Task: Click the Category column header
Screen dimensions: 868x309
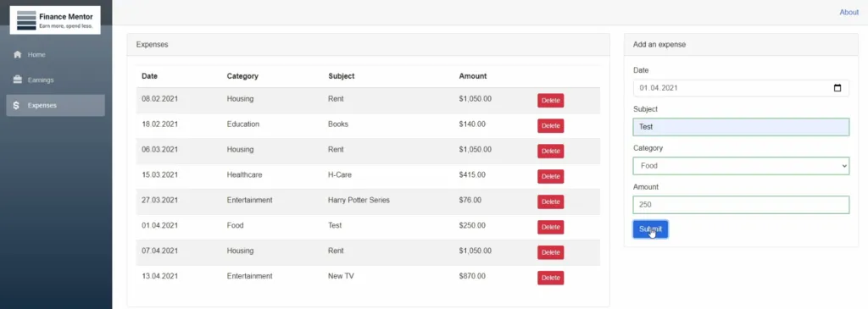Action: [x=242, y=76]
